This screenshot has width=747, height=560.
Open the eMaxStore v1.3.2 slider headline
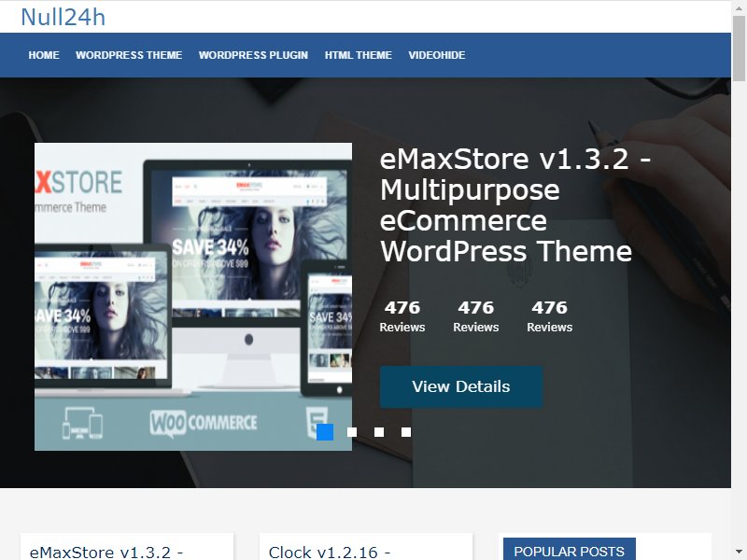(x=515, y=204)
